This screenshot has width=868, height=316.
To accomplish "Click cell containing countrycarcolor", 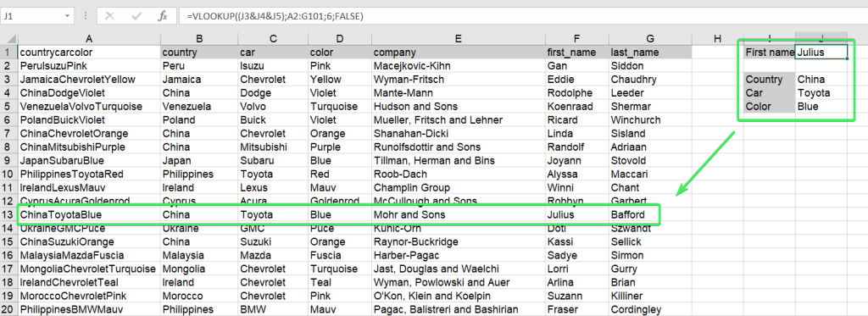I will 89,52.
